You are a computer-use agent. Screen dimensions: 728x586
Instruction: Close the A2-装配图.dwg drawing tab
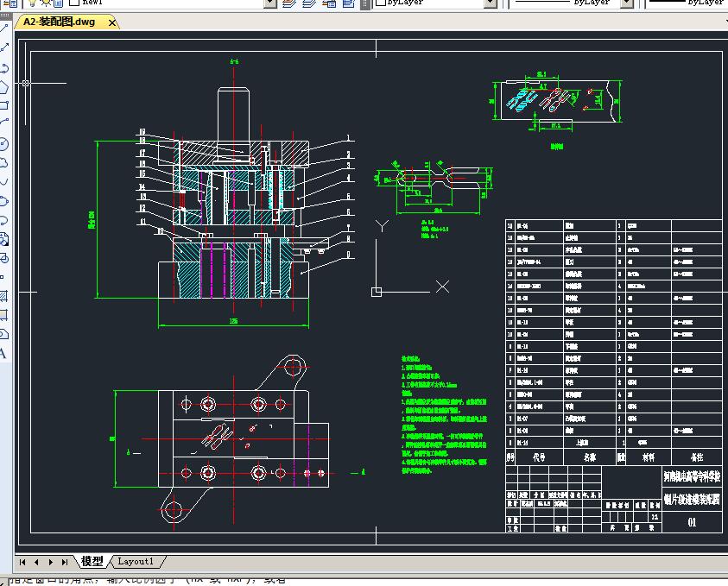tap(111, 22)
